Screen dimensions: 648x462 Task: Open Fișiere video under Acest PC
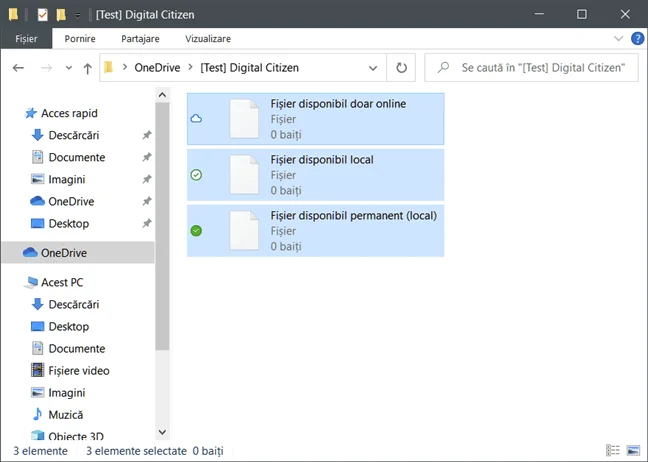tap(79, 371)
